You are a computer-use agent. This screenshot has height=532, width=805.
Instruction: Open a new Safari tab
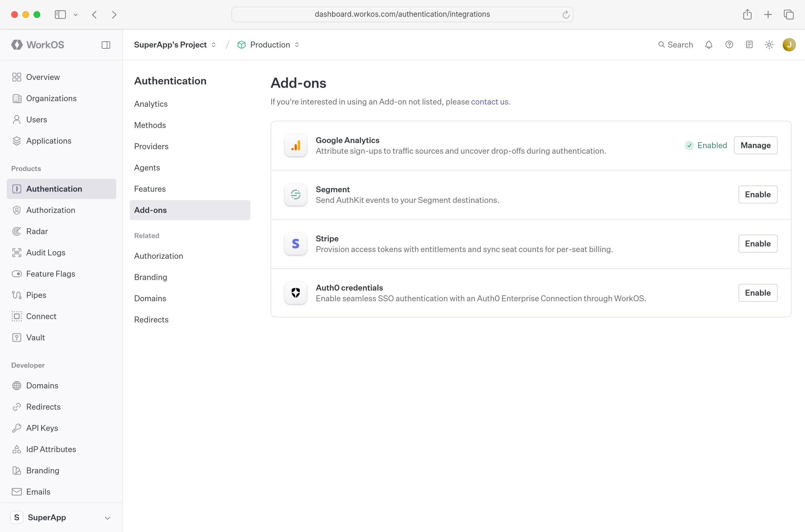click(768, 15)
